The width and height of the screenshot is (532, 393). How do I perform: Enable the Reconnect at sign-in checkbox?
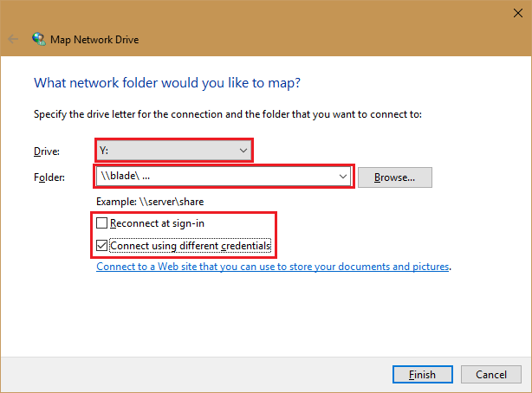coord(103,224)
